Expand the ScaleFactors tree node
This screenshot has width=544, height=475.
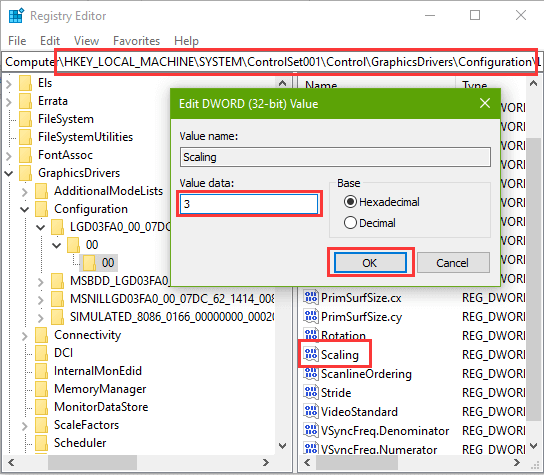tap(25, 426)
